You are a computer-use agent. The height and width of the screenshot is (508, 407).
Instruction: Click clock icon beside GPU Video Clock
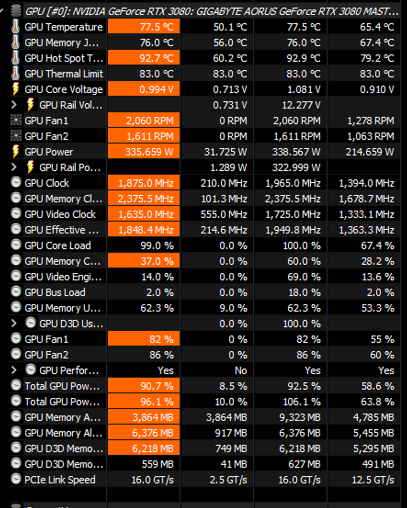16,214
